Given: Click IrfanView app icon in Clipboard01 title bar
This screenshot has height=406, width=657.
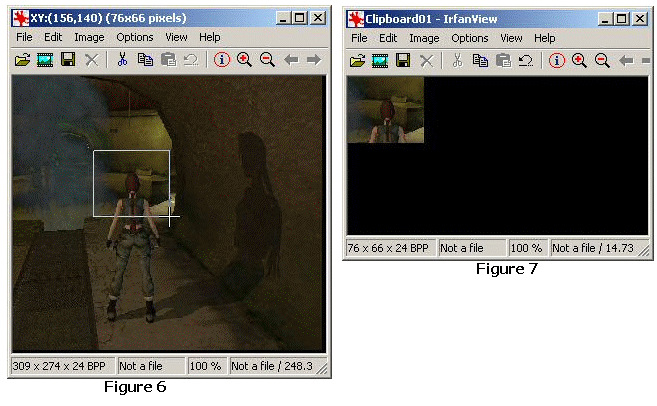Looking at the screenshot, I should pyautogui.click(x=356, y=19).
